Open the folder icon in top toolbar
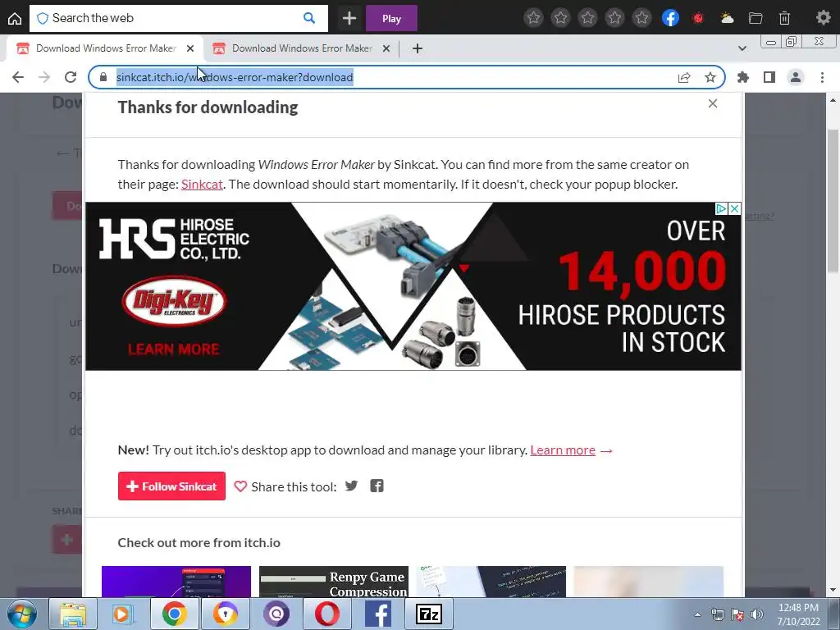Image resolution: width=840 pixels, height=630 pixels. (756, 18)
